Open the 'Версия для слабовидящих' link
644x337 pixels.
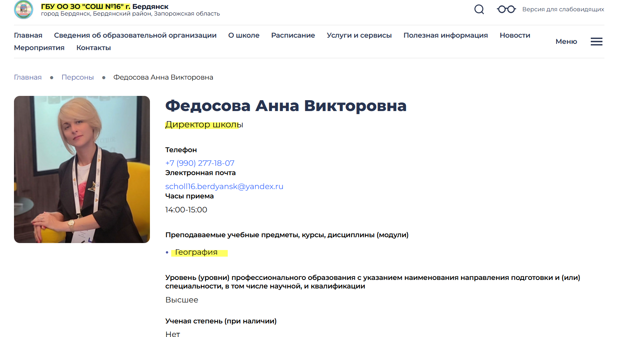[x=563, y=9]
